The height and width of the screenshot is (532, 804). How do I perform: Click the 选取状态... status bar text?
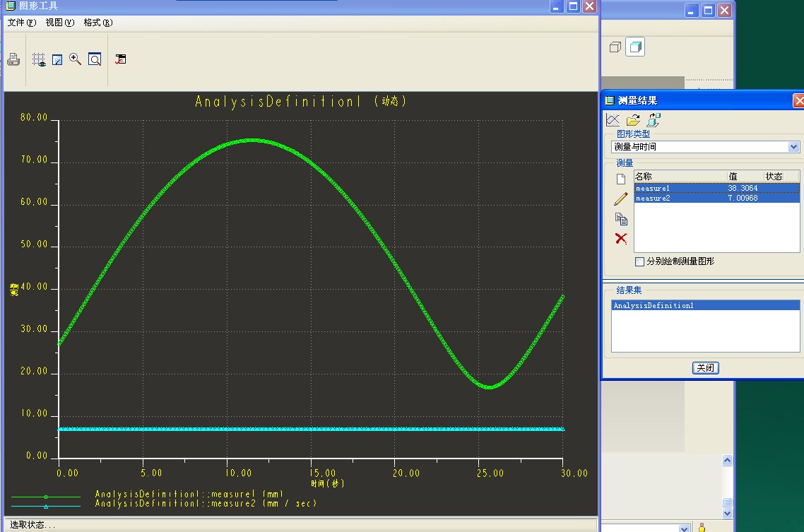pos(32,525)
